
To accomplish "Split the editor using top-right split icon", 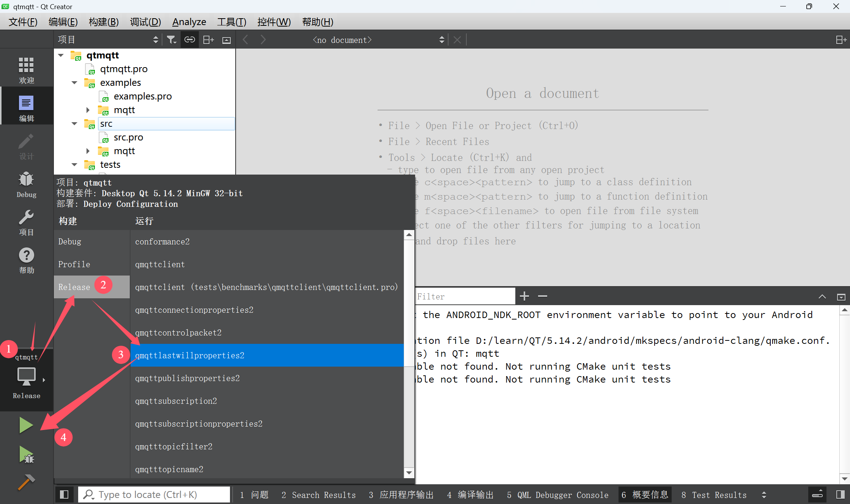I will click(x=841, y=39).
